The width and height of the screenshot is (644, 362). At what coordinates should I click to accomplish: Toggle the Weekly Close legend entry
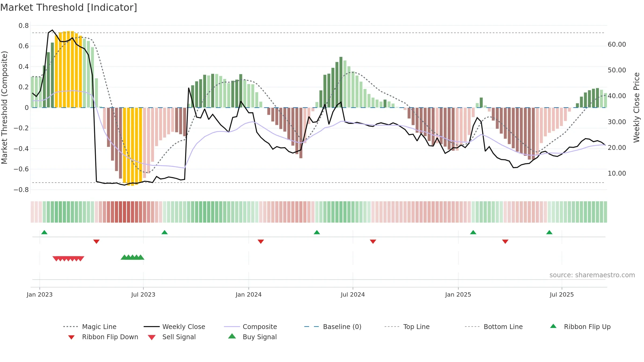pyautogui.click(x=174, y=327)
